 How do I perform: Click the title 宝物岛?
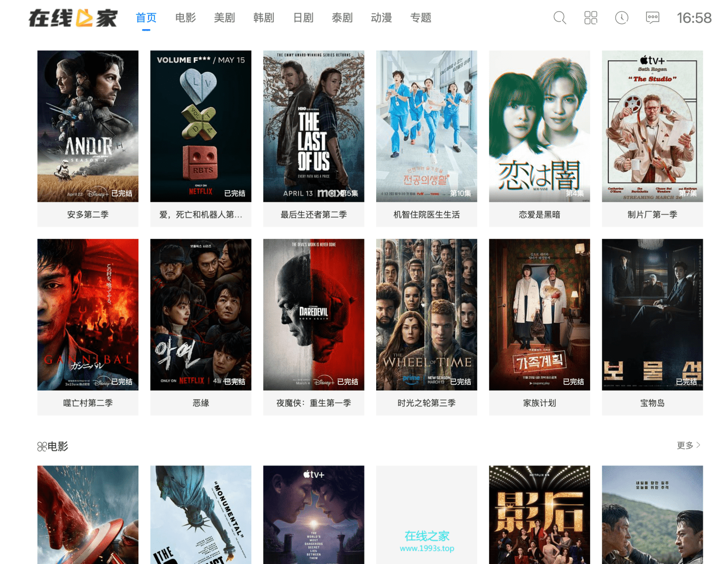(652, 403)
